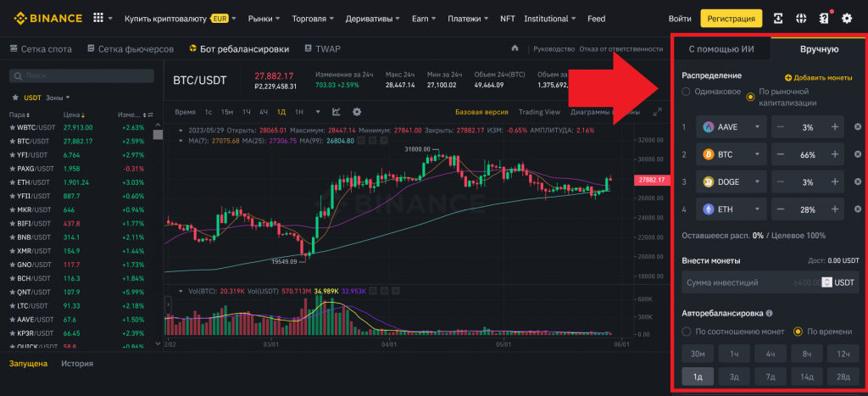The width and height of the screenshot is (868, 396).
Task: Switch to Вручную tab
Action: 820,49
